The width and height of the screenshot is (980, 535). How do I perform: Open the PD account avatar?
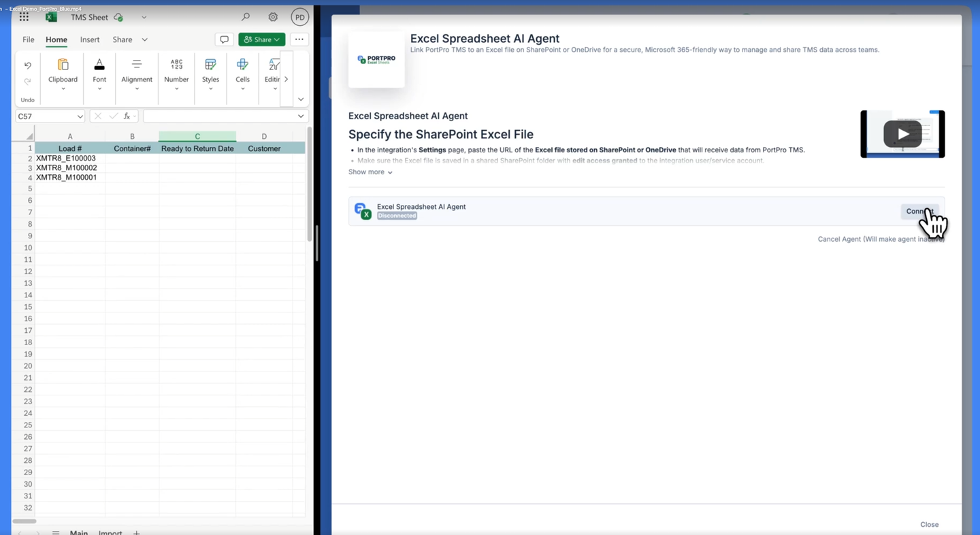tap(299, 17)
